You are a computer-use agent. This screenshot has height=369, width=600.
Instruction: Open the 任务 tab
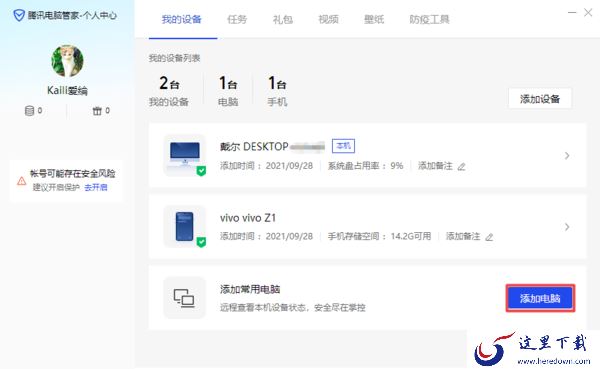tap(237, 19)
